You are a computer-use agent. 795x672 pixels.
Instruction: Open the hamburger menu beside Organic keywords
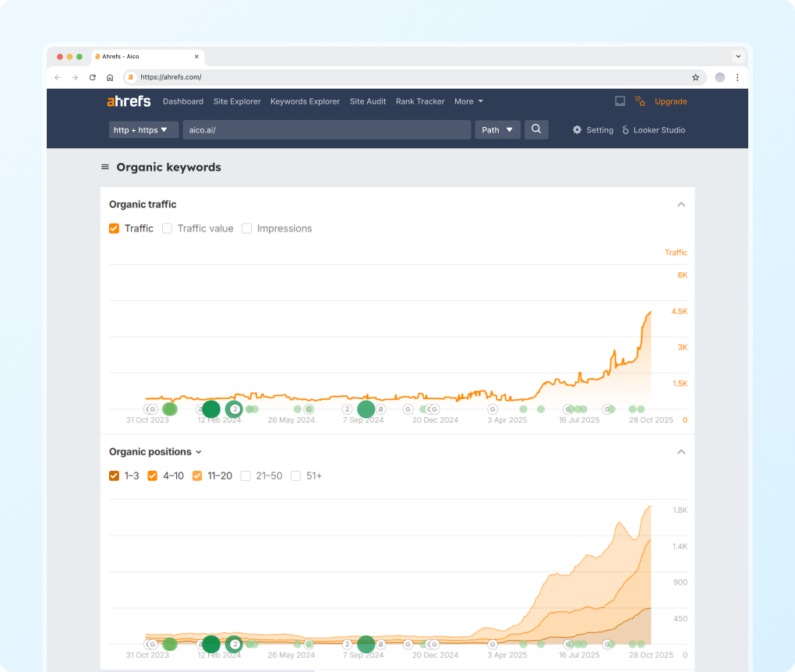pyautogui.click(x=105, y=168)
